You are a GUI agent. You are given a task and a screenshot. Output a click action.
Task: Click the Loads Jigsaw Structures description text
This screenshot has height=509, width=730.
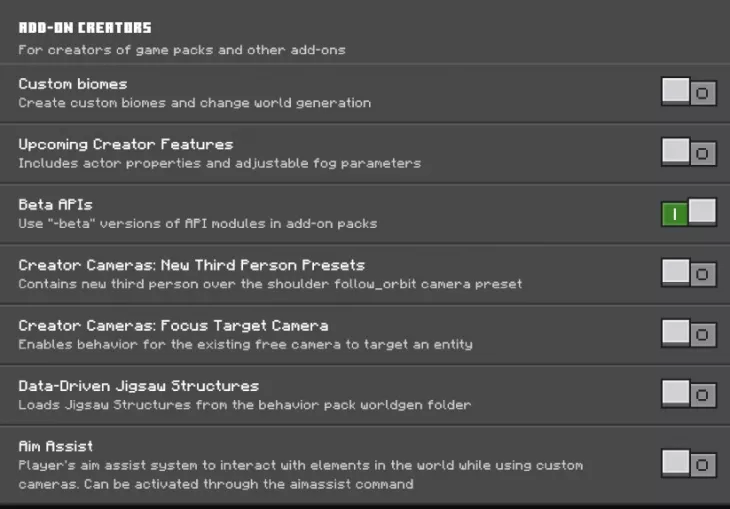(245, 405)
